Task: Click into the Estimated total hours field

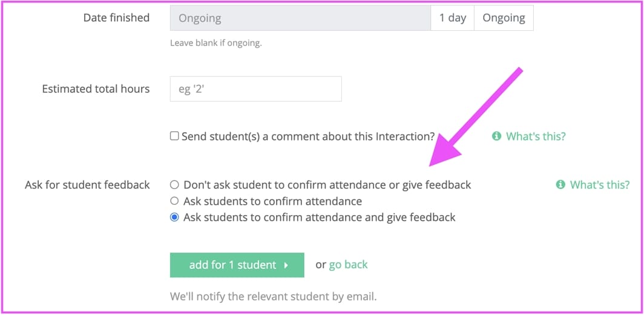Action: click(x=256, y=89)
